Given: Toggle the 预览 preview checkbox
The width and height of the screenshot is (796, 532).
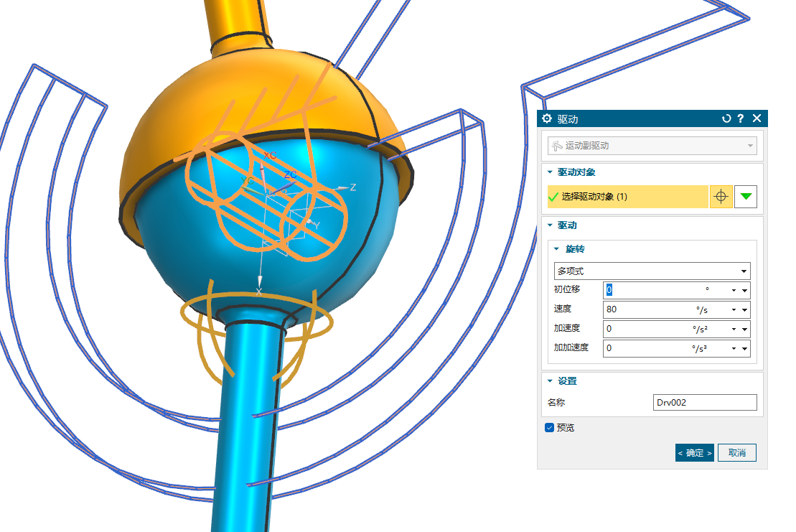Looking at the screenshot, I should pyautogui.click(x=550, y=428).
